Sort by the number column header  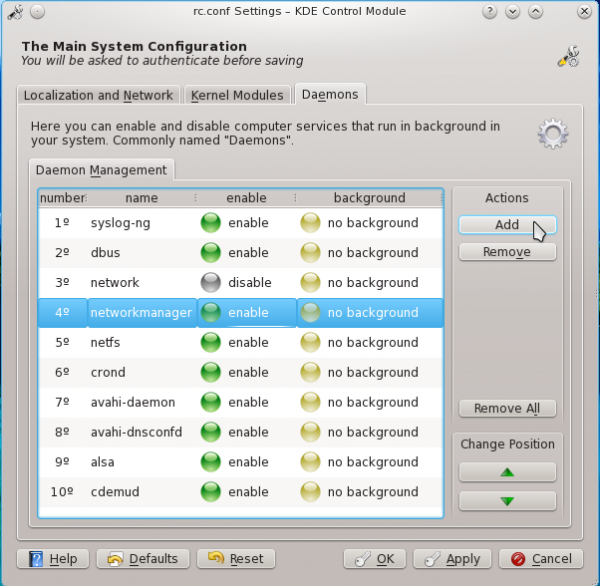[x=63, y=198]
